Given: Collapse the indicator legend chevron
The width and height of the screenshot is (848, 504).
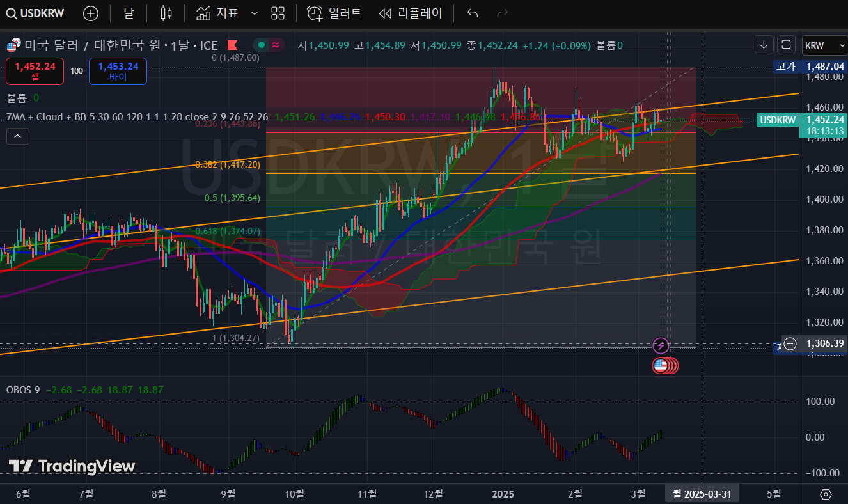Looking at the screenshot, I should click(x=17, y=136).
